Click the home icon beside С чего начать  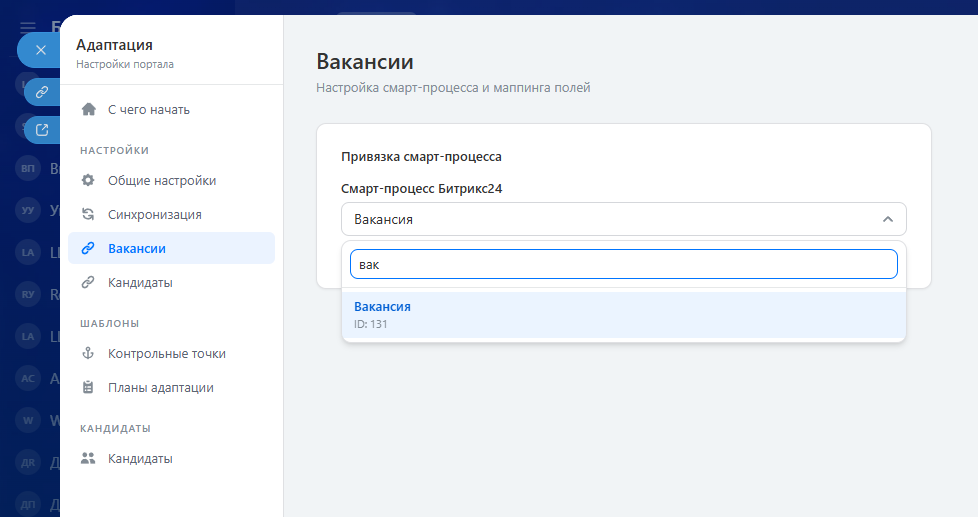pos(89,109)
